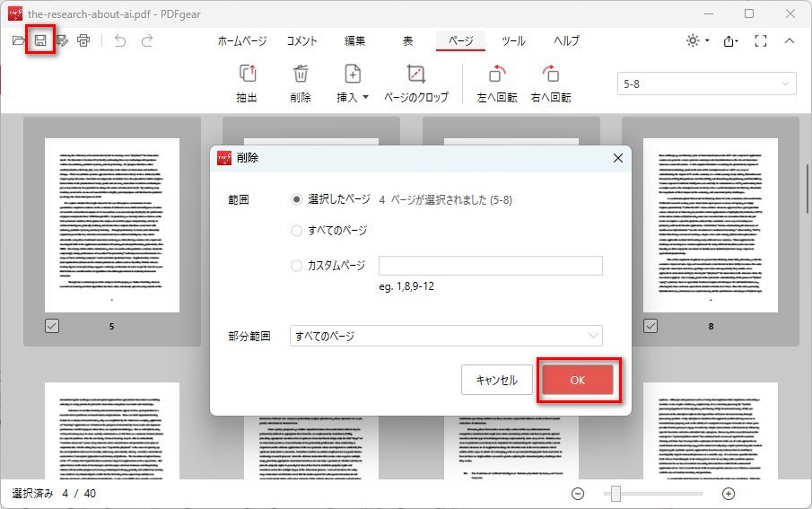The image size is (812, 509).
Task: Click the vertical scrollbar thumb
Action: pyautogui.click(x=808, y=189)
